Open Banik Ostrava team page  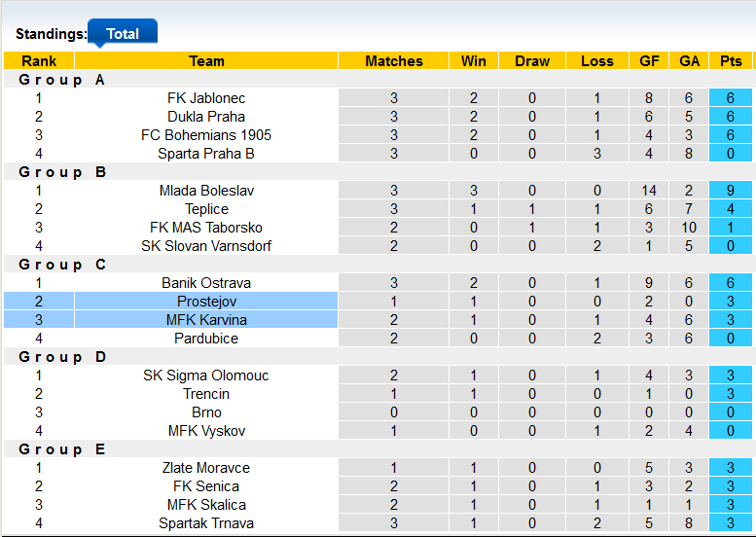click(x=206, y=283)
